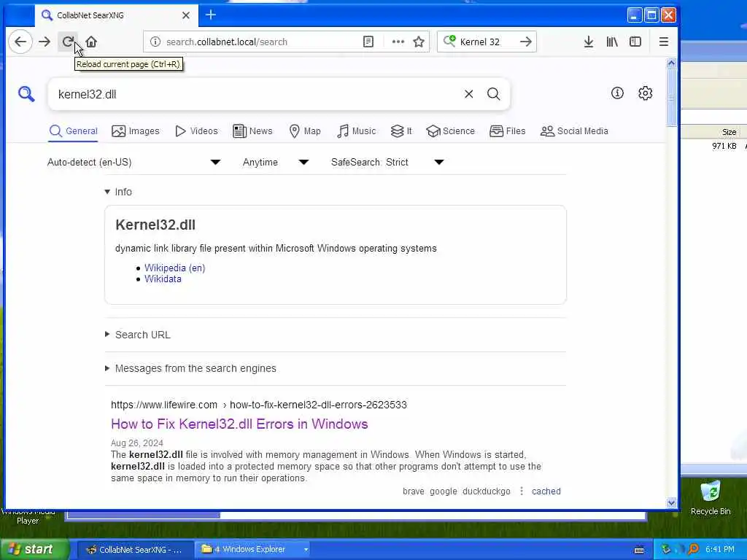Switch to the Music tab
747x560 pixels.
[x=356, y=131]
